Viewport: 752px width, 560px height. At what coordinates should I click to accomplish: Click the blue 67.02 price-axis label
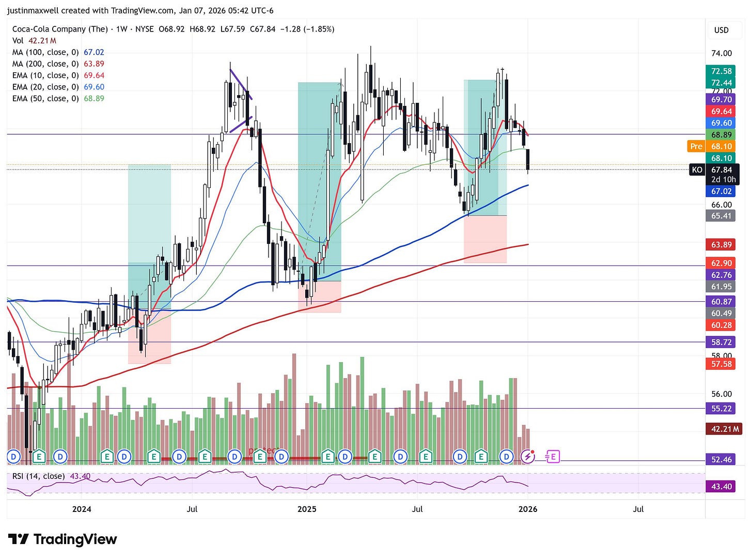pos(722,191)
